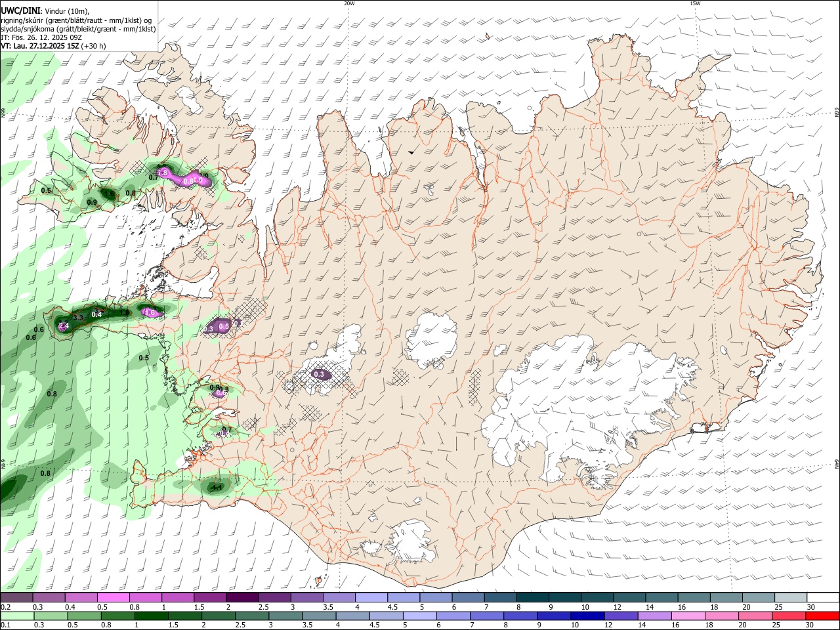Click the 18 label under top legend row
840x630 pixels.
[x=714, y=608]
